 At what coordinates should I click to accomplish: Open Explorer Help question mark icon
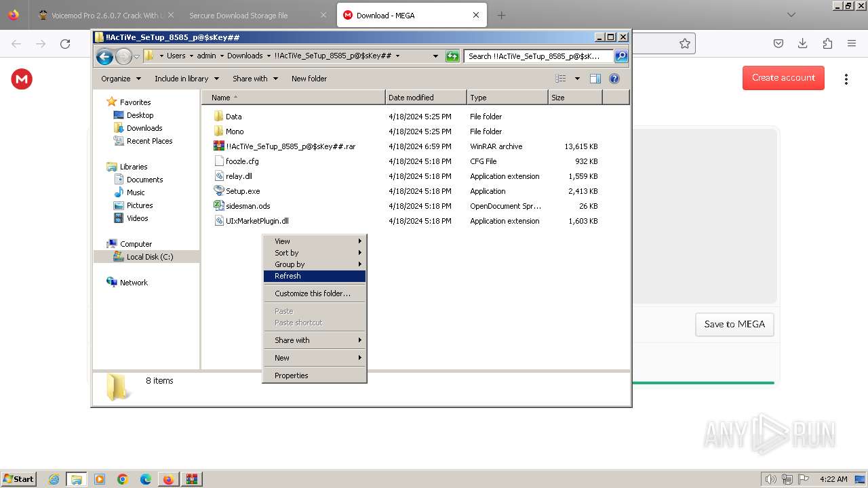pyautogui.click(x=614, y=79)
